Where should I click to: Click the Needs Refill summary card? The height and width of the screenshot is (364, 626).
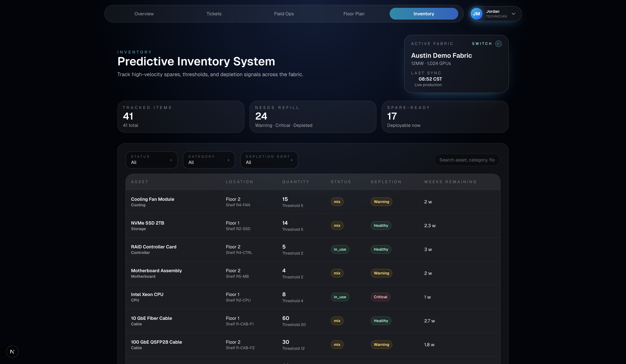(313, 117)
